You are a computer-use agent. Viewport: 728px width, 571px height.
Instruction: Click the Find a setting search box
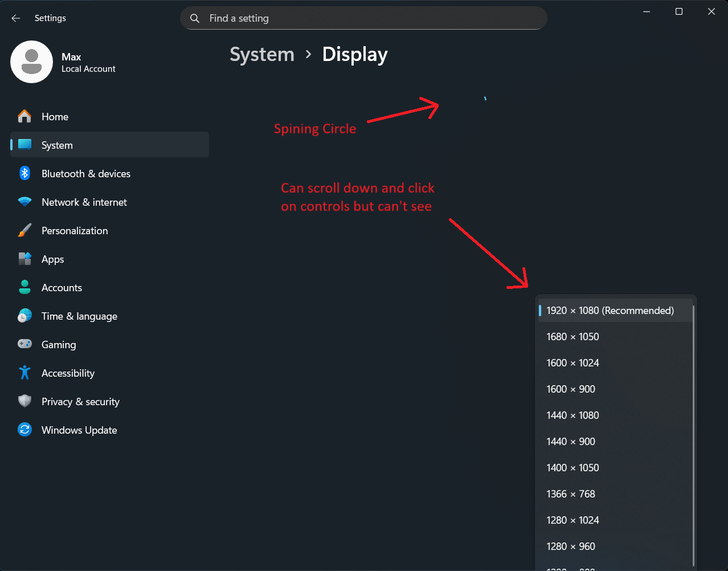(363, 18)
